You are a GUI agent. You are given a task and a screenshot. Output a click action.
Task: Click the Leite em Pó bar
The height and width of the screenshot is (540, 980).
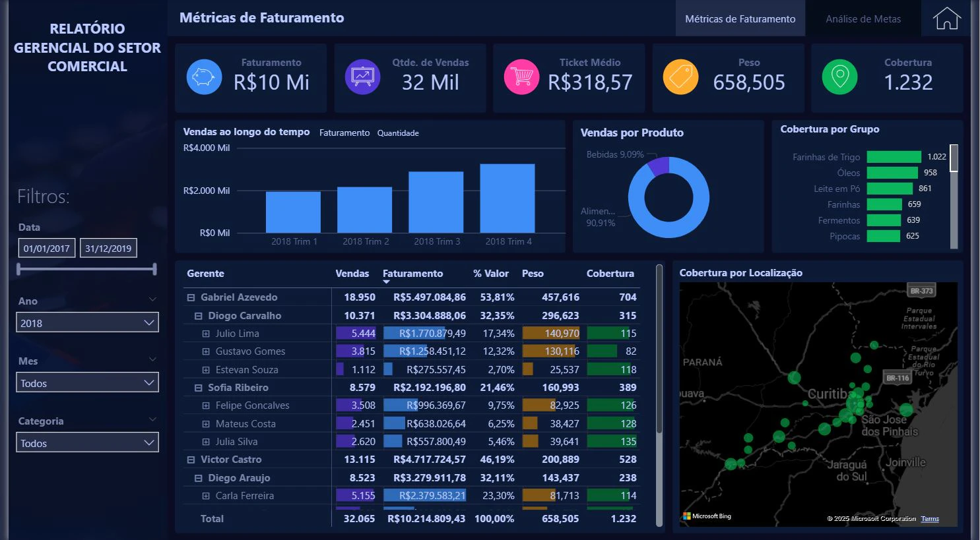tap(890, 189)
